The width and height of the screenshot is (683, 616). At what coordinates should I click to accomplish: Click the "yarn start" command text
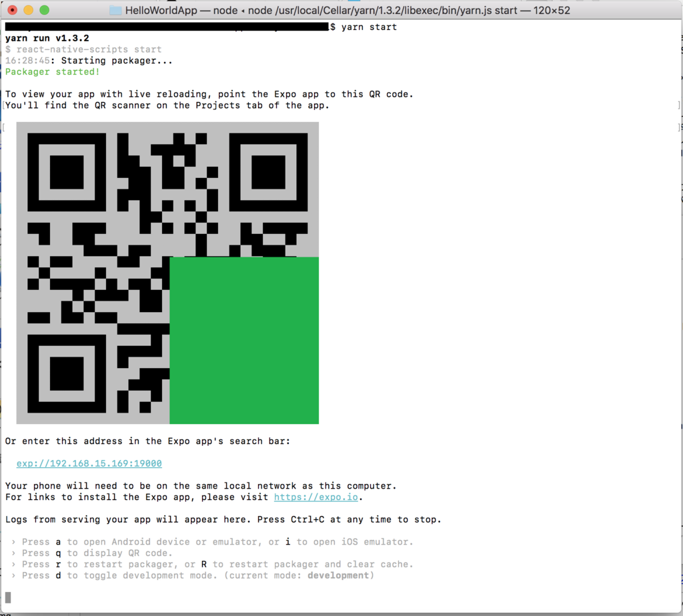369,27
